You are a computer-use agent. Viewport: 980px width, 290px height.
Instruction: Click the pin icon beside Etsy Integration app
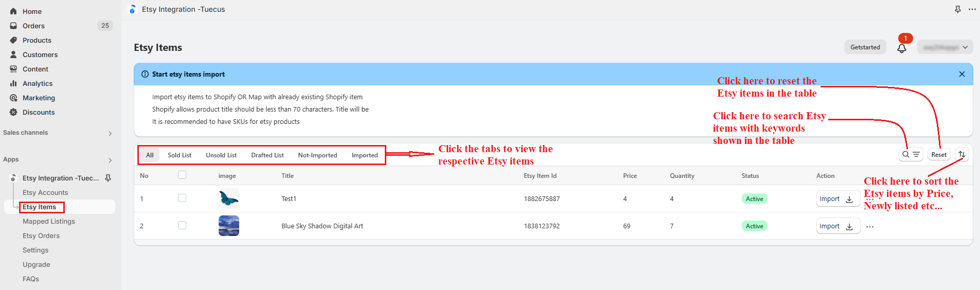[x=108, y=178]
